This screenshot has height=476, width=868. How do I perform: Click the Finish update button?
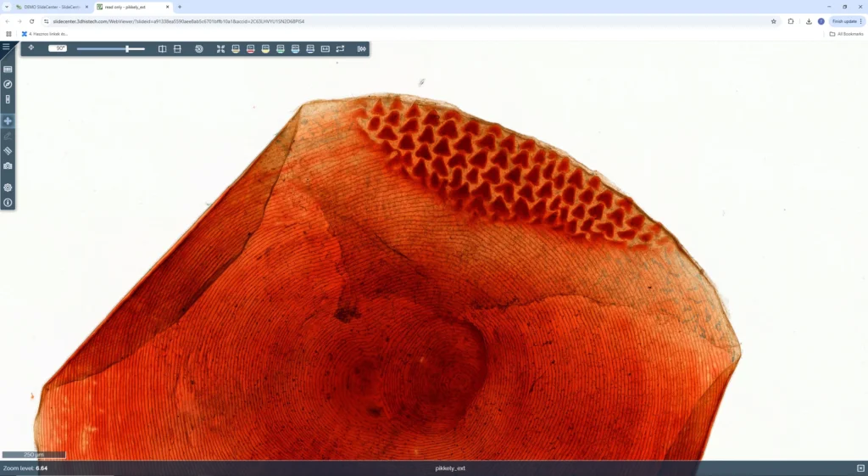click(x=845, y=21)
